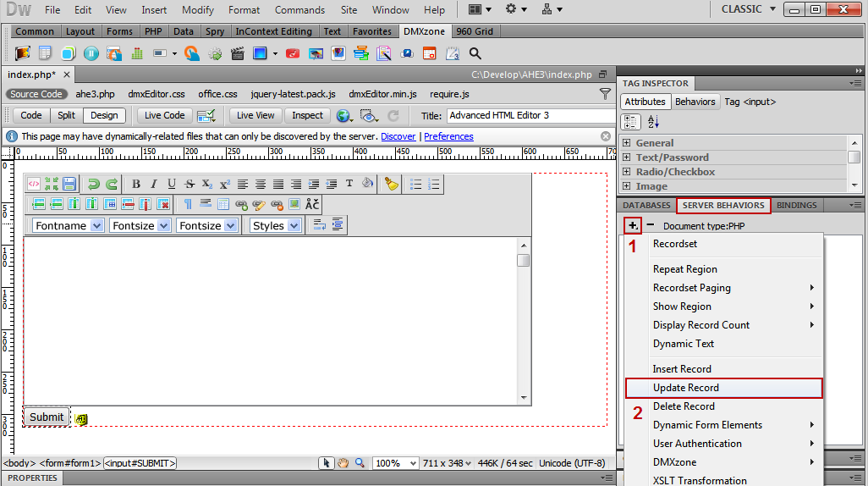868x486 pixels.
Task: Open the Commands menu
Action: pos(299,10)
